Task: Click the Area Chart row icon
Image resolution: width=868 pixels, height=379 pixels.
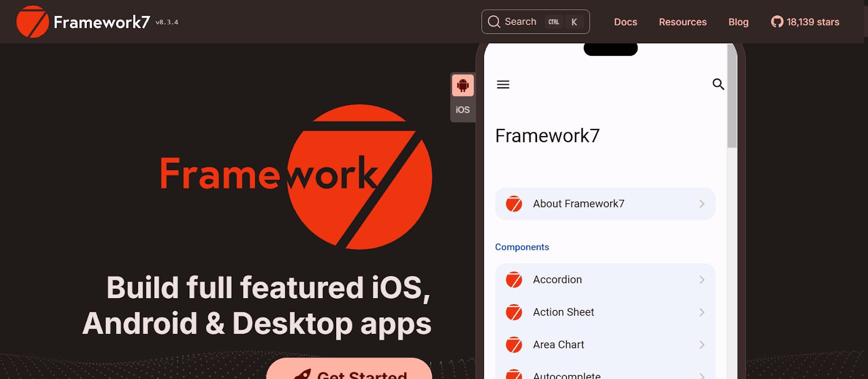Action: tap(514, 345)
